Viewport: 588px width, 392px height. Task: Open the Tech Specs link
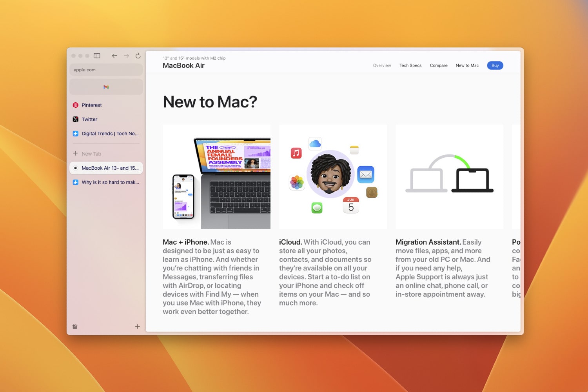(410, 65)
